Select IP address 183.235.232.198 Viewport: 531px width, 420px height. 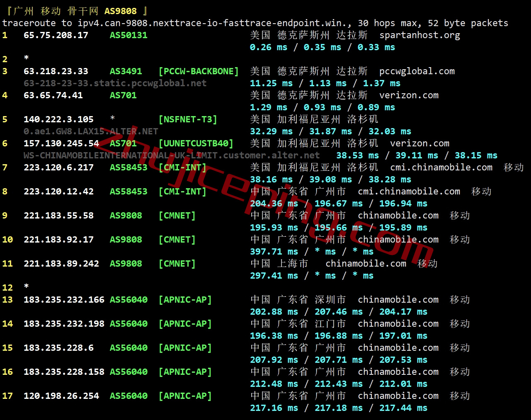point(64,324)
